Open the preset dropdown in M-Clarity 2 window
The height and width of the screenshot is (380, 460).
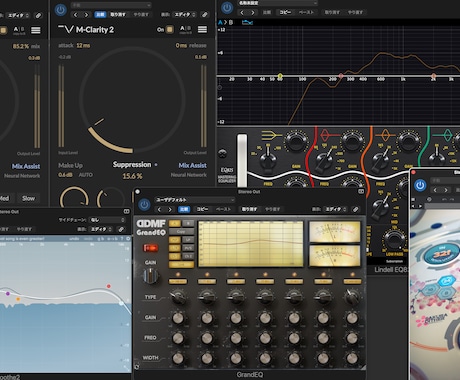111,5
